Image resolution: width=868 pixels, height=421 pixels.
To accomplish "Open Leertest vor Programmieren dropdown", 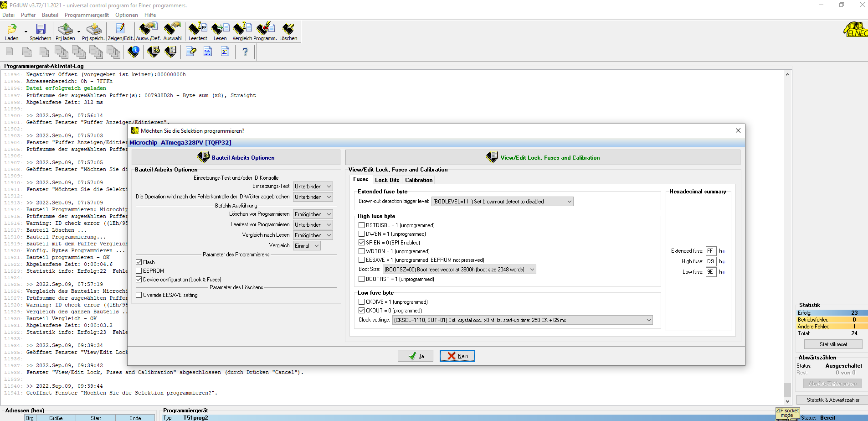I will pyautogui.click(x=313, y=225).
